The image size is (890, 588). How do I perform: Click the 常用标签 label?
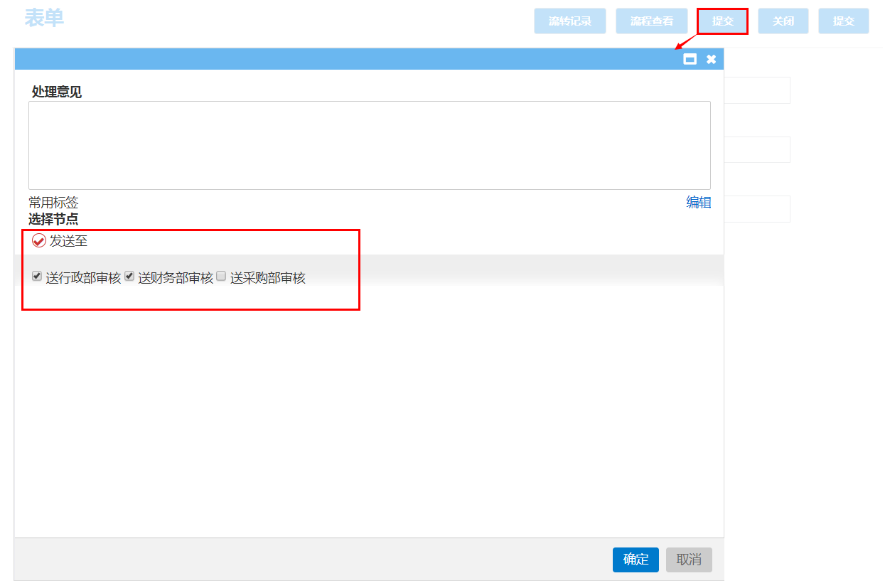click(53, 203)
